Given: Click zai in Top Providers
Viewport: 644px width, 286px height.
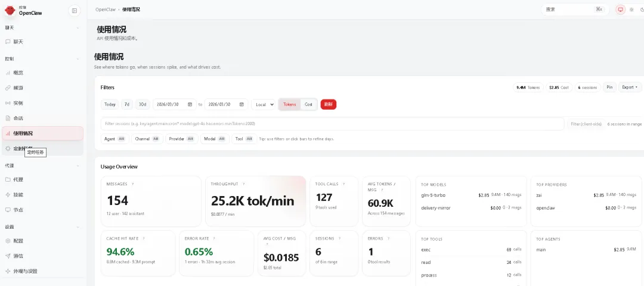Looking at the screenshot, I should (539, 195).
